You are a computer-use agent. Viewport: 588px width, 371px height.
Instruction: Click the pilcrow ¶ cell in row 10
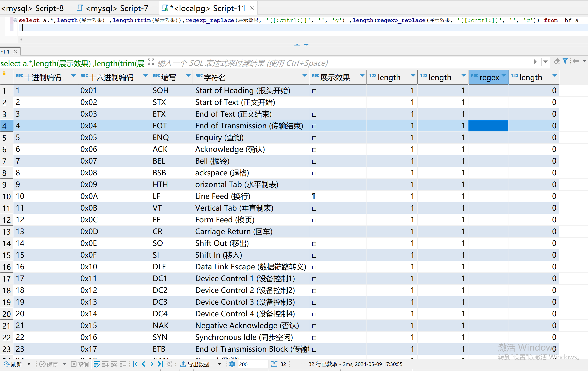pos(338,196)
